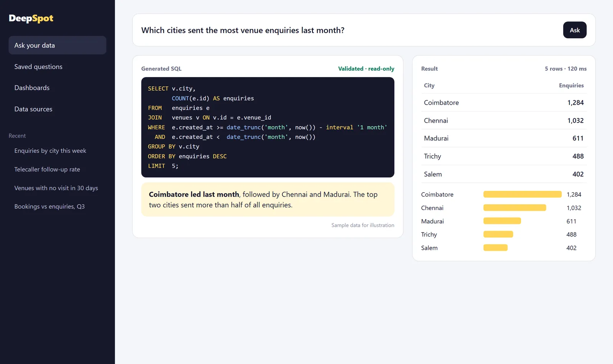The width and height of the screenshot is (613, 364).
Task: Click the value 1,032 in the table
Action: pos(575,121)
